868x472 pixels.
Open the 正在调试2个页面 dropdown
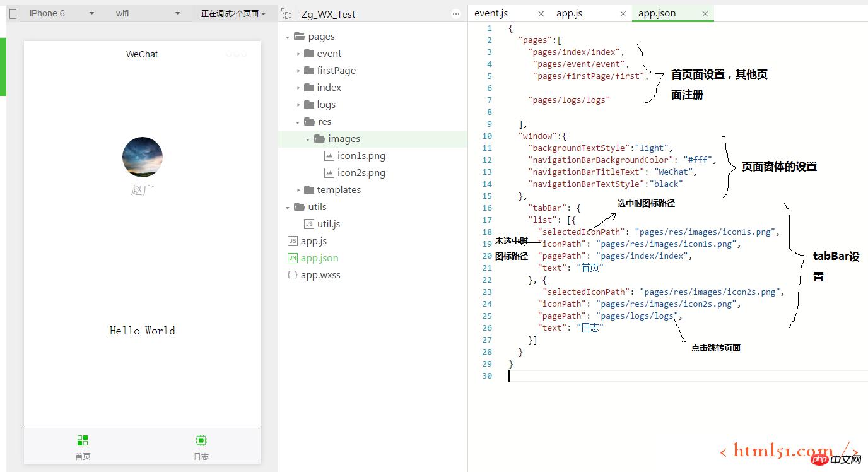pyautogui.click(x=233, y=13)
